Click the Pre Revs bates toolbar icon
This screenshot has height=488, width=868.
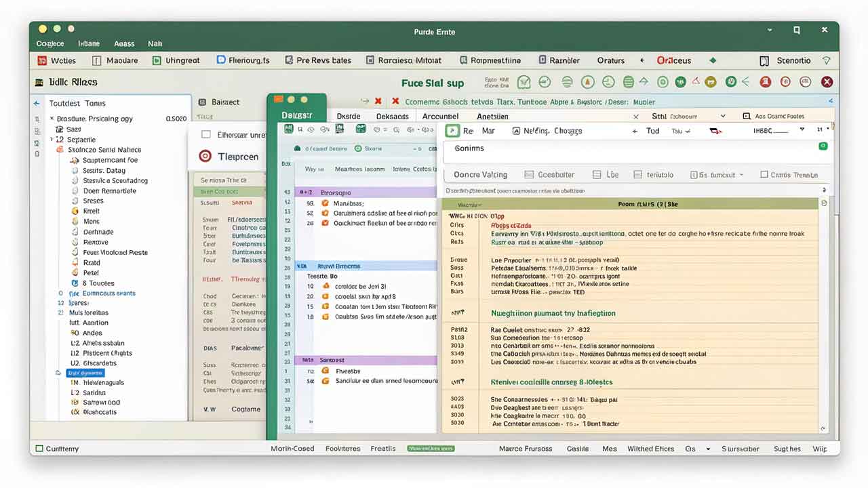289,60
